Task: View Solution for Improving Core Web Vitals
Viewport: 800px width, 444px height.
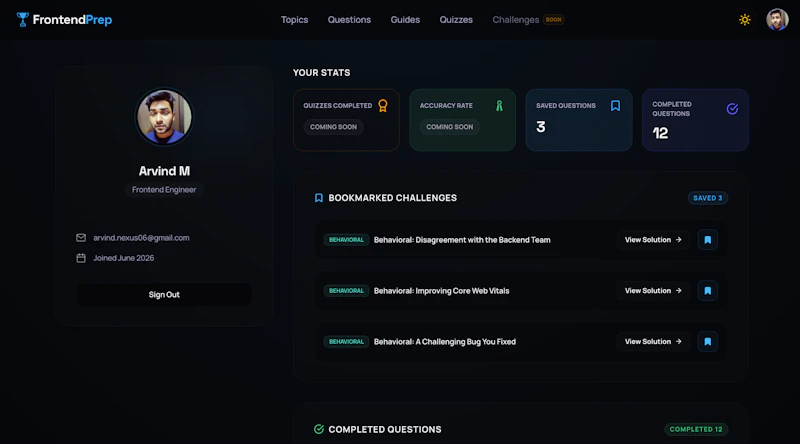Action: click(653, 291)
